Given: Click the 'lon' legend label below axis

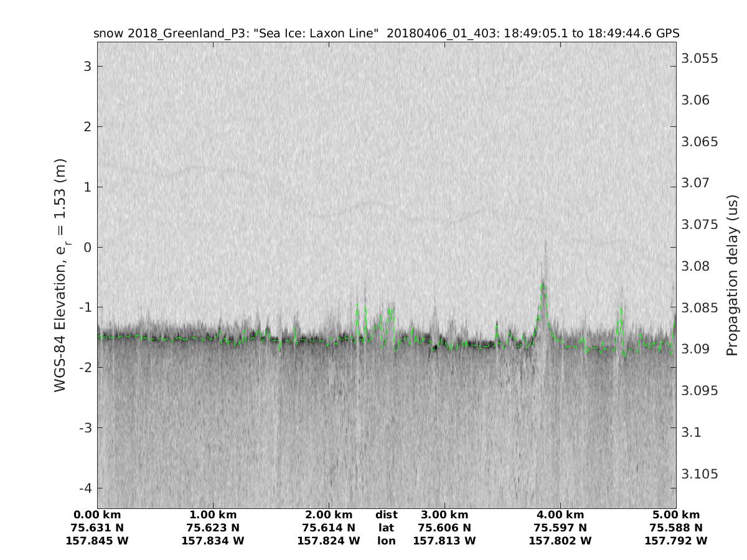Looking at the screenshot, I should 386,541.
